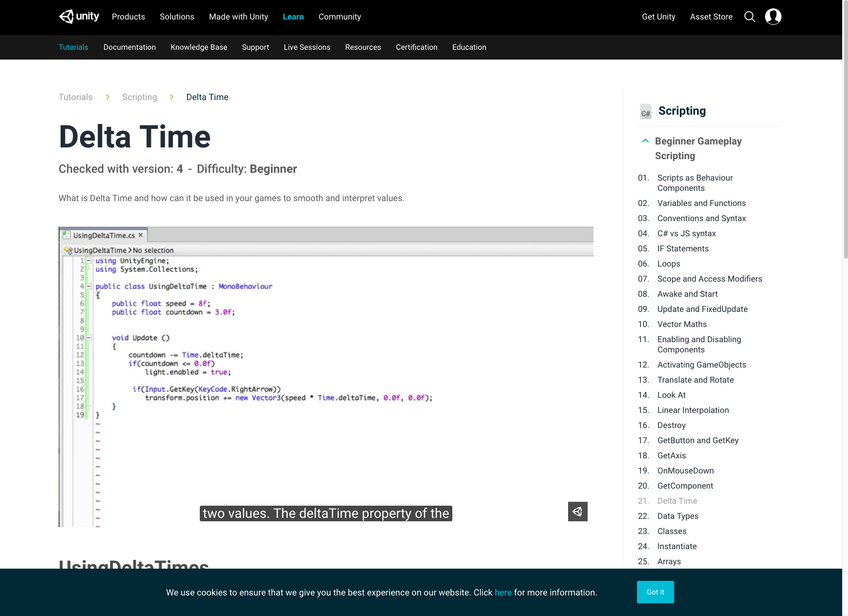This screenshot has height=616, width=848.
Task: Click the C# Scripting file icon
Action: pyautogui.click(x=646, y=111)
